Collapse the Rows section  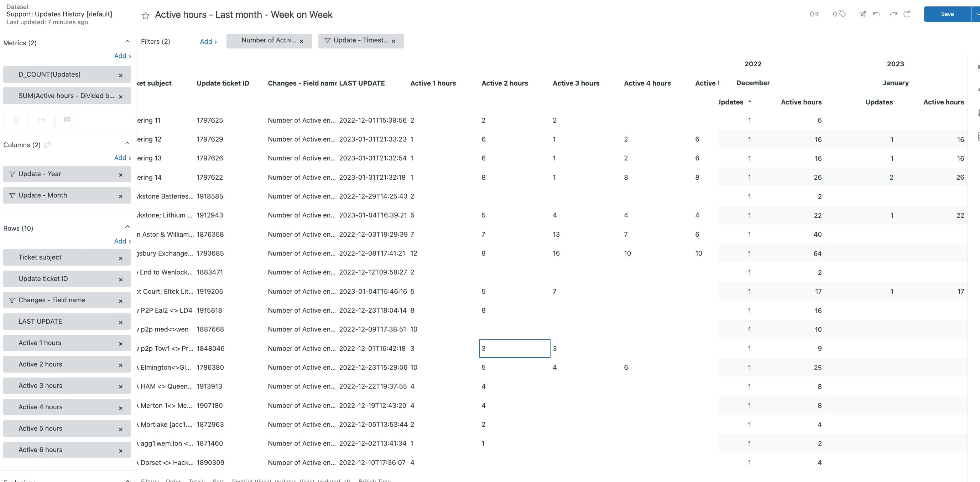coord(127,227)
